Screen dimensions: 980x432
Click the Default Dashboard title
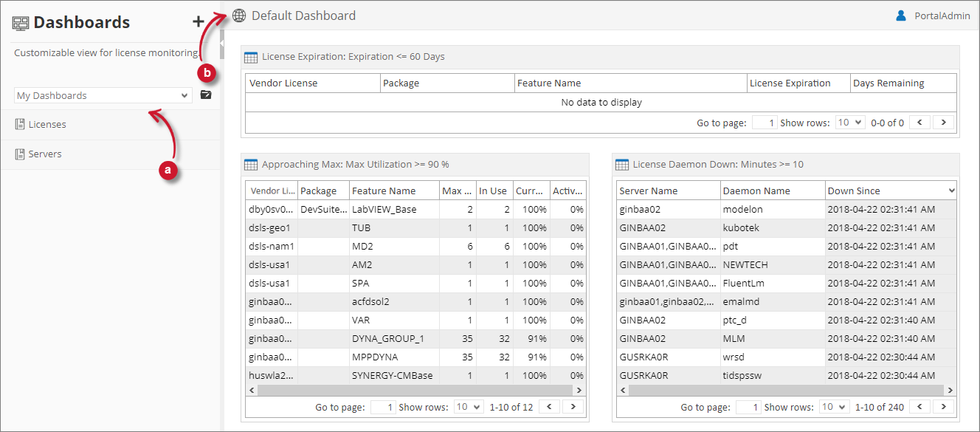click(x=303, y=16)
